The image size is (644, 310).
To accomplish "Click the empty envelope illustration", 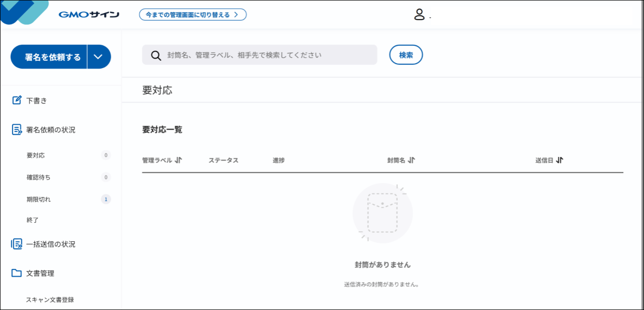I will [x=382, y=213].
